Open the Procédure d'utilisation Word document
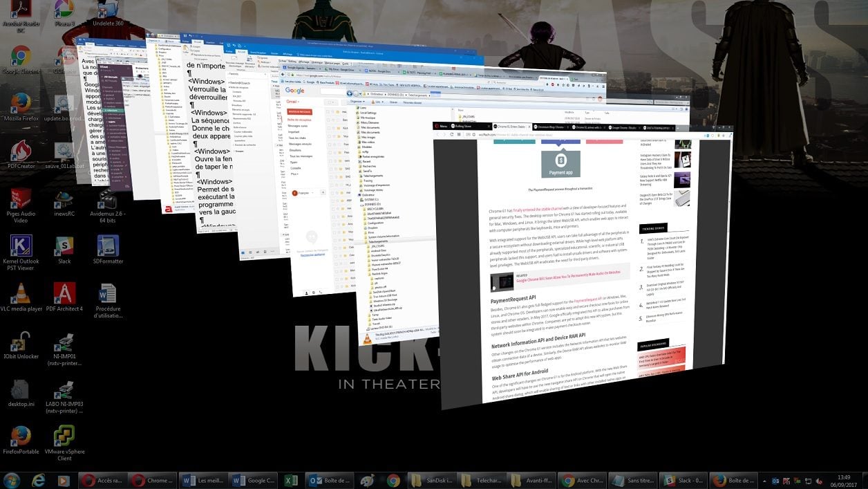 click(x=108, y=301)
